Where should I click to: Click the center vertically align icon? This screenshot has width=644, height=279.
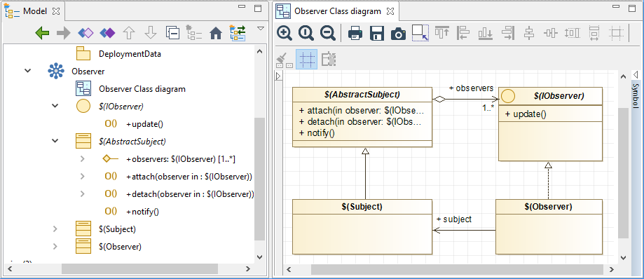tap(529, 33)
